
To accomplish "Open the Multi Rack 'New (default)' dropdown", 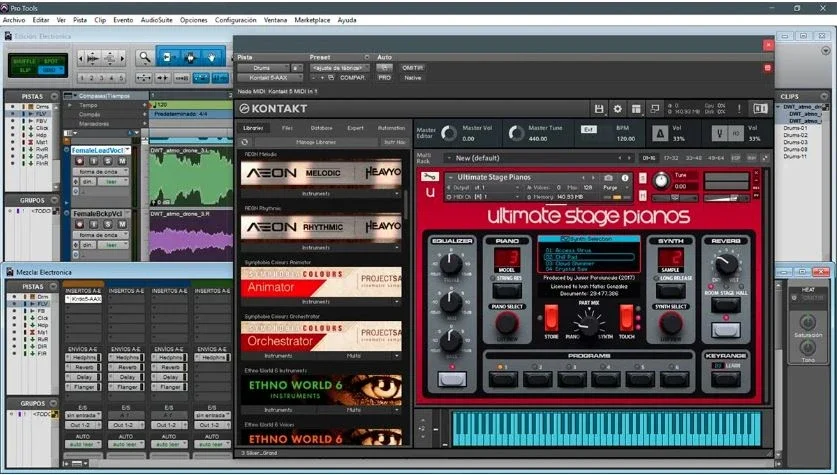I will click(x=540, y=158).
